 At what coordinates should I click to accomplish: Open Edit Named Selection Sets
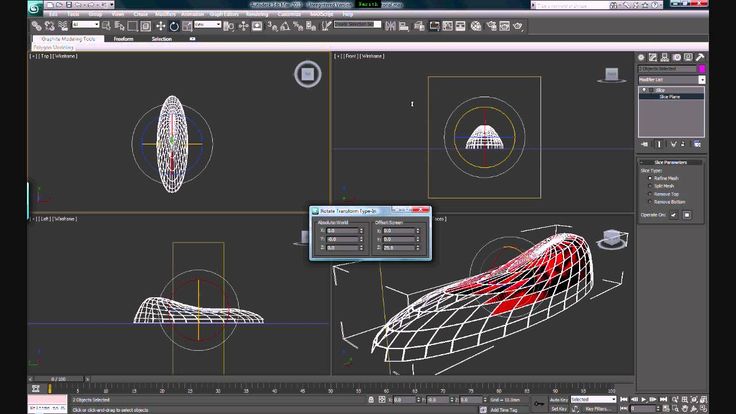click(326, 26)
